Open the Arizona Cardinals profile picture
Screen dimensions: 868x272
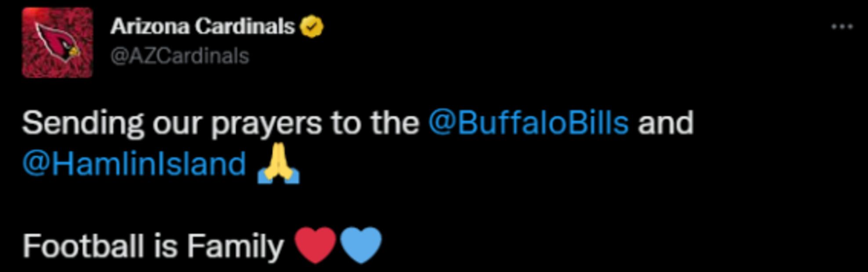coord(58,43)
